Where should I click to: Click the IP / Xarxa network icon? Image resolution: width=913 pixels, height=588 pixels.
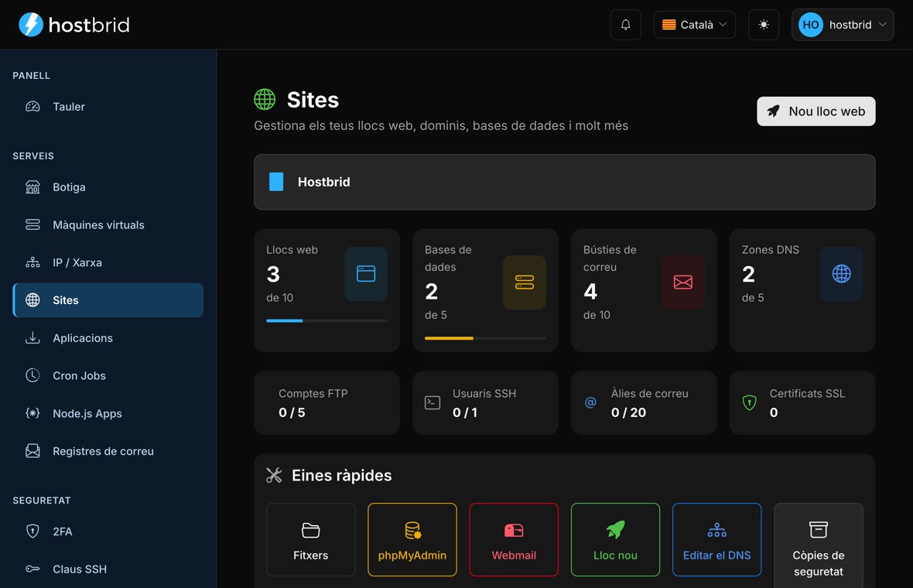(x=32, y=262)
